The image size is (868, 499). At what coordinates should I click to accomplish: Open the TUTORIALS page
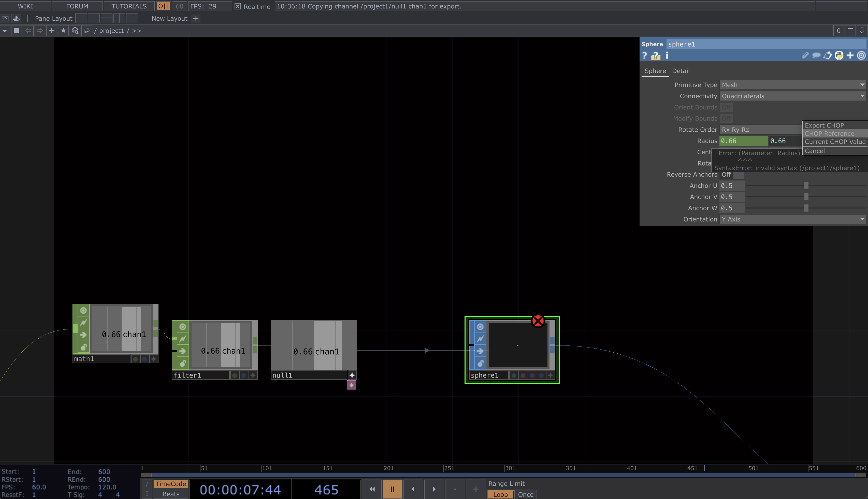pyautogui.click(x=128, y=6)
